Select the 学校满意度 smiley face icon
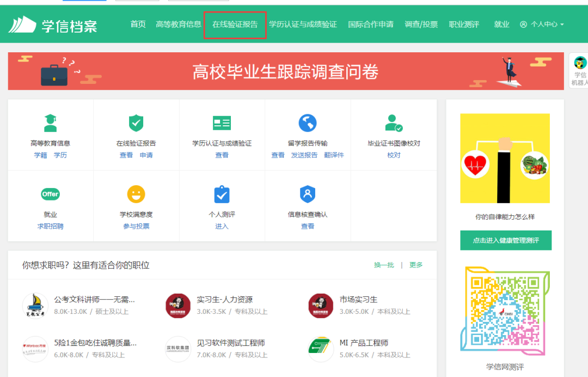Screen dimensions: 588x377 coord(136,194)
